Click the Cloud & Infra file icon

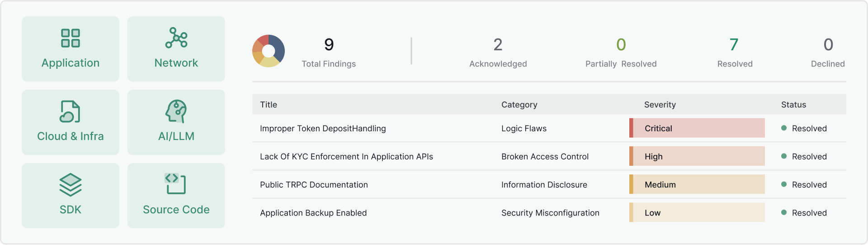coord(70,111)
